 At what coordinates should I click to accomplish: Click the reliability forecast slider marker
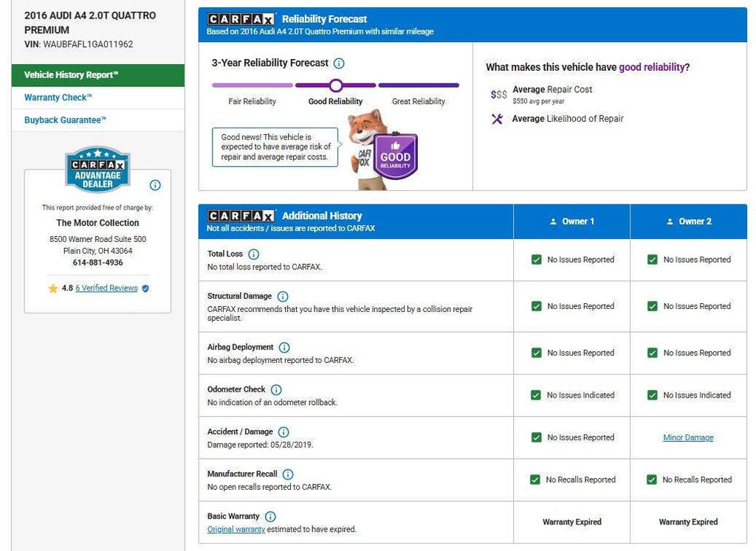click(336, 86)
